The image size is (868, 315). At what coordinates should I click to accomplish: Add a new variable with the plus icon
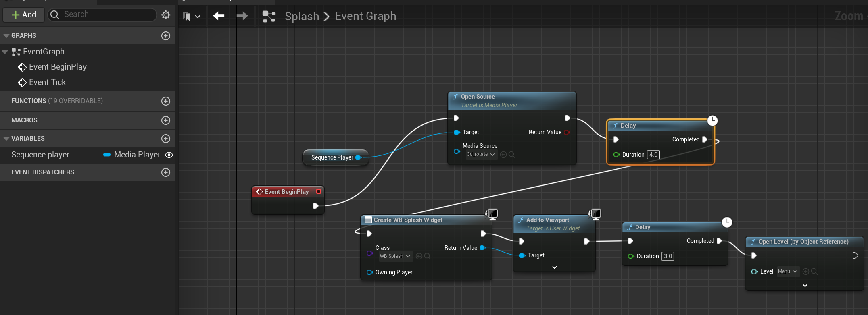coord(166,139)
